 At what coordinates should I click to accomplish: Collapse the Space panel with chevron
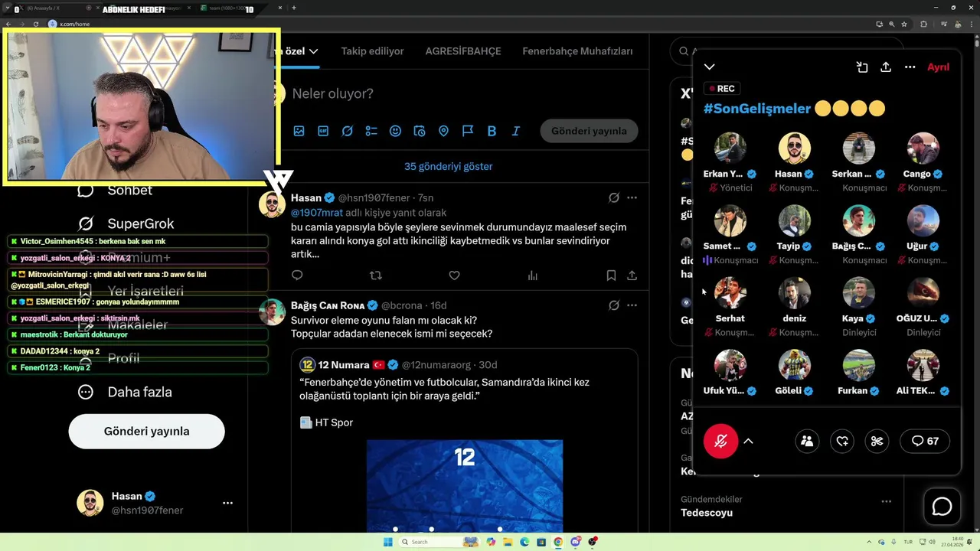(x=710, y=67)
